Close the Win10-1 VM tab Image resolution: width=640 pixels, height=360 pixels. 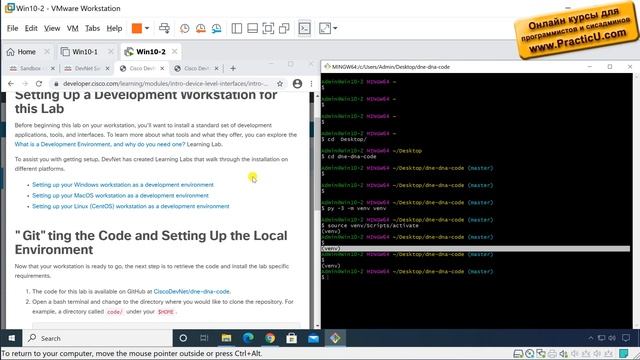click(x=111, y=51)
